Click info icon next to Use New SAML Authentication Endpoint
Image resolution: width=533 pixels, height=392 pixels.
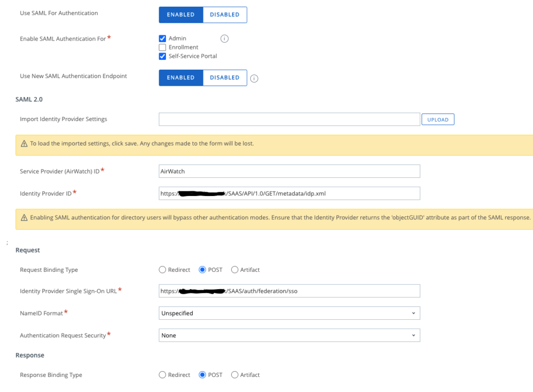coord(254,78)
